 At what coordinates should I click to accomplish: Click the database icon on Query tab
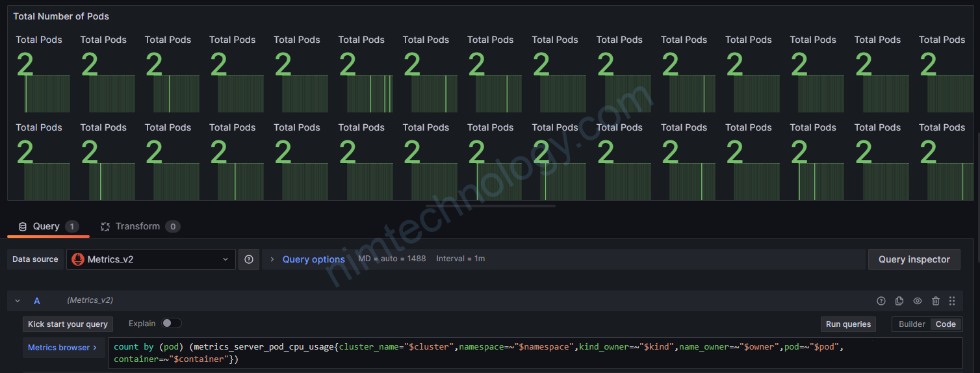tap(23, 227)
